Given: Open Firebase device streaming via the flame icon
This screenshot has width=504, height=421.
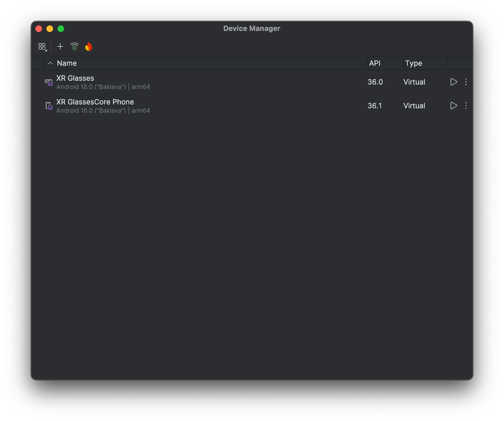Looking at the screenshot, I should pos(89,46).
